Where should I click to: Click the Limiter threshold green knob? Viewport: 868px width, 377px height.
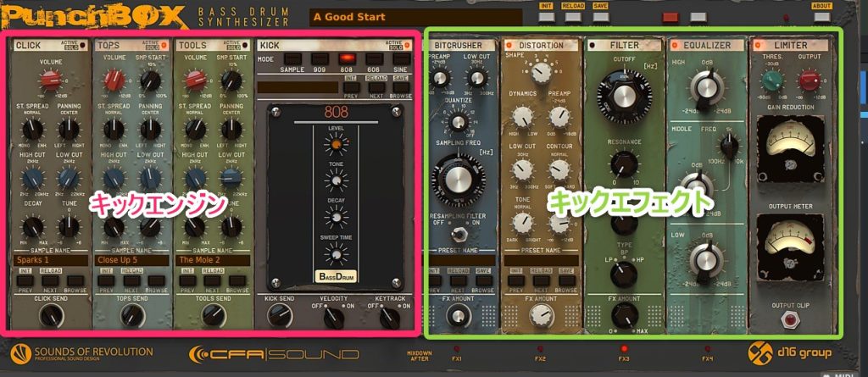[x=771, y=80]
